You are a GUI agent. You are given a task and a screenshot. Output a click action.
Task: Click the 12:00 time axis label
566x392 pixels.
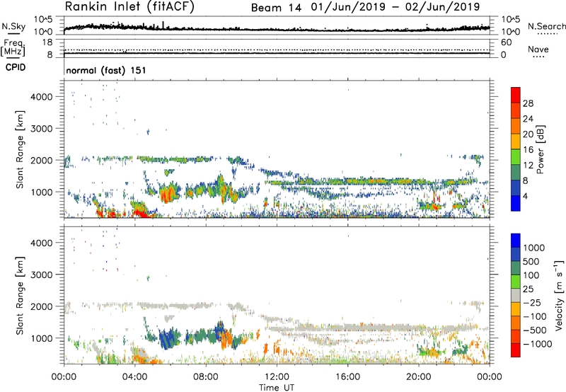[x=277, y=377]
